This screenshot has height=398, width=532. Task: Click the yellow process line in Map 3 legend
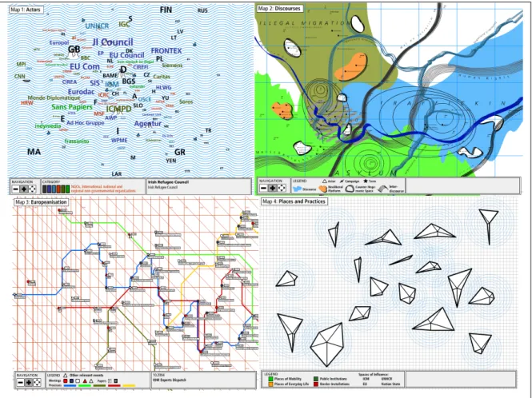tap(129, 385)
